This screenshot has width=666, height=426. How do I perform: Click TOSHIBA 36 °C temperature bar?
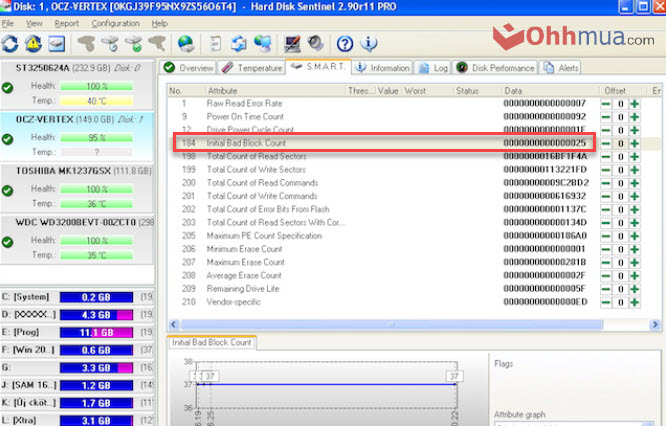coord(96,204)
